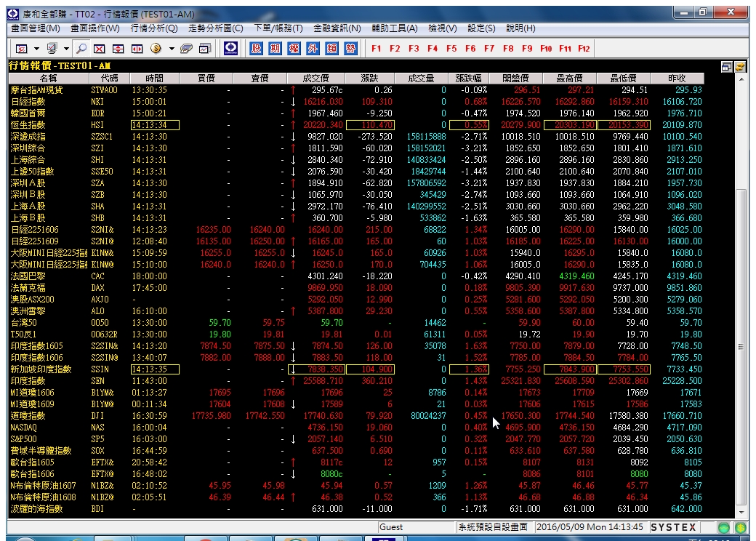Open the 設定(S) menu
The width and height of the screenshot is (756, 541).
[x=482, y=28]
